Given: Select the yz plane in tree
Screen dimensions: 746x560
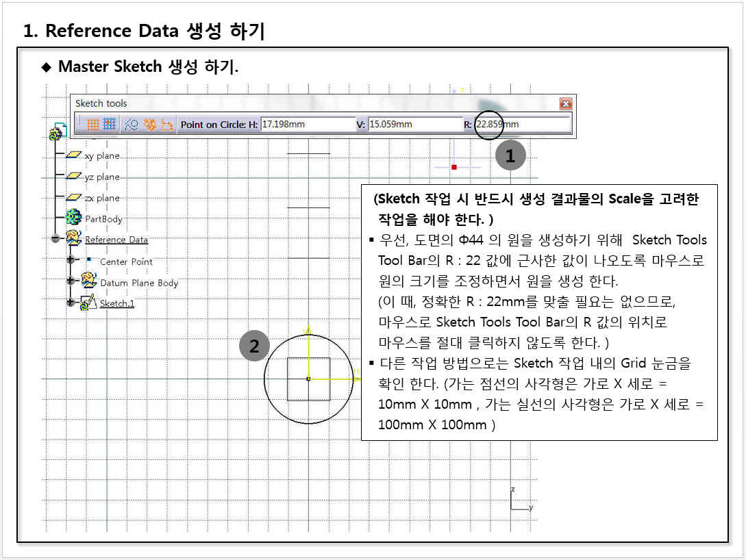Looking at the screenshot, I should [101, 177].
